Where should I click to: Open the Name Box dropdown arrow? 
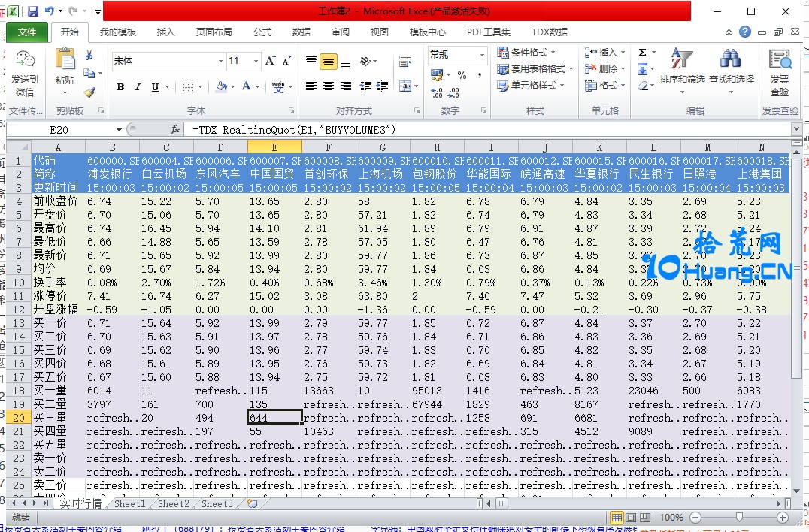[x=119, y=129]
